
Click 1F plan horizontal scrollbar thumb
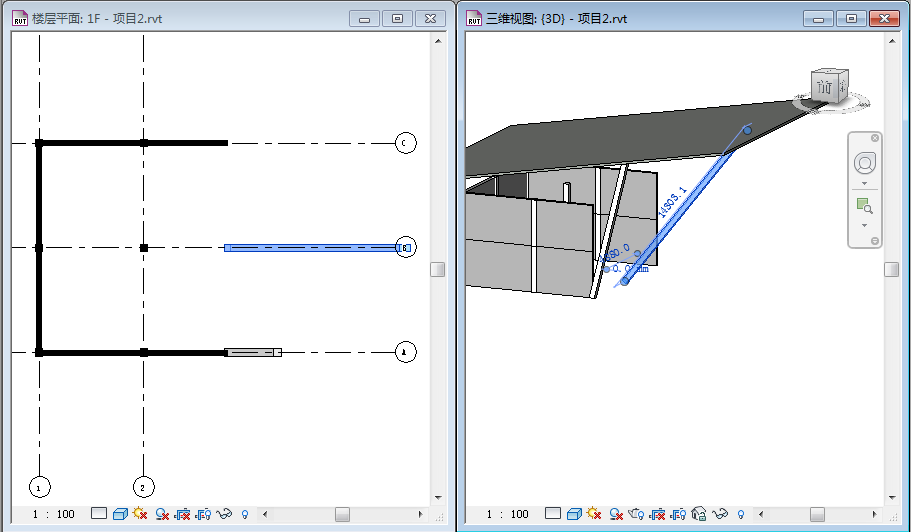pos(342,515)
